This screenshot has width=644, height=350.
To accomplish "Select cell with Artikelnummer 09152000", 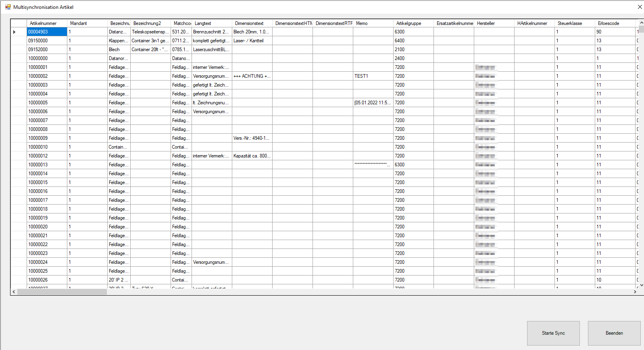I will pos(47,50).
